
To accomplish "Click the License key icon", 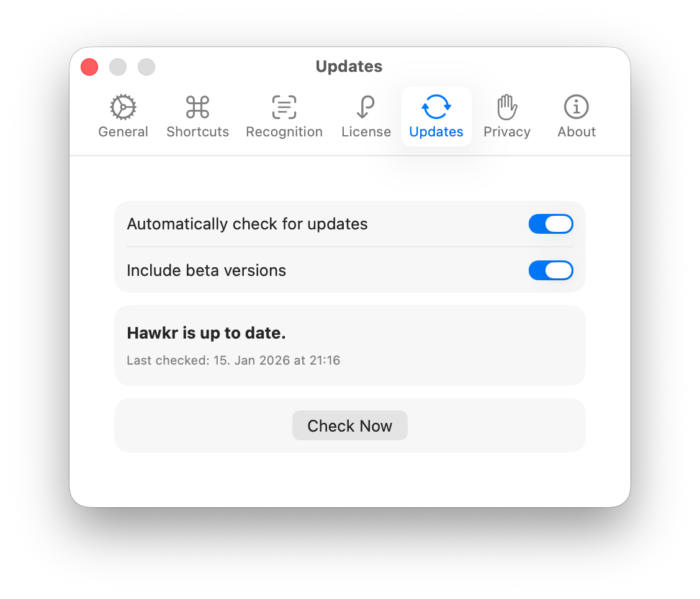I will [x=366, y=107].
